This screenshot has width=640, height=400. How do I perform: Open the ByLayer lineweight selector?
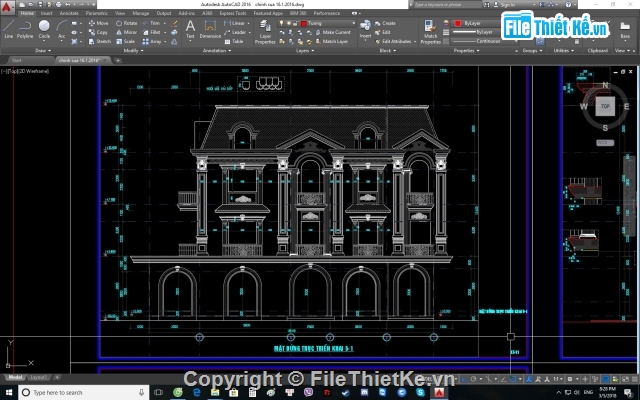click(476, 32)
